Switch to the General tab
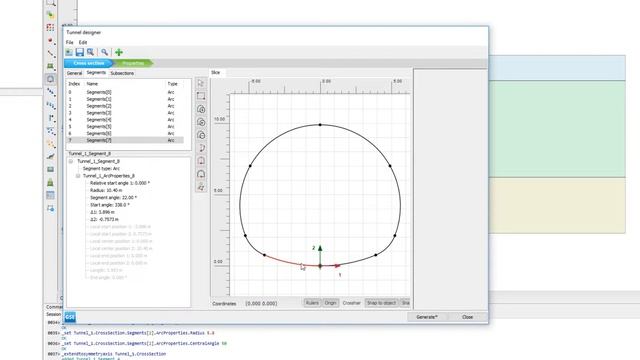The image size is (640, 360). tap(74, 73)
